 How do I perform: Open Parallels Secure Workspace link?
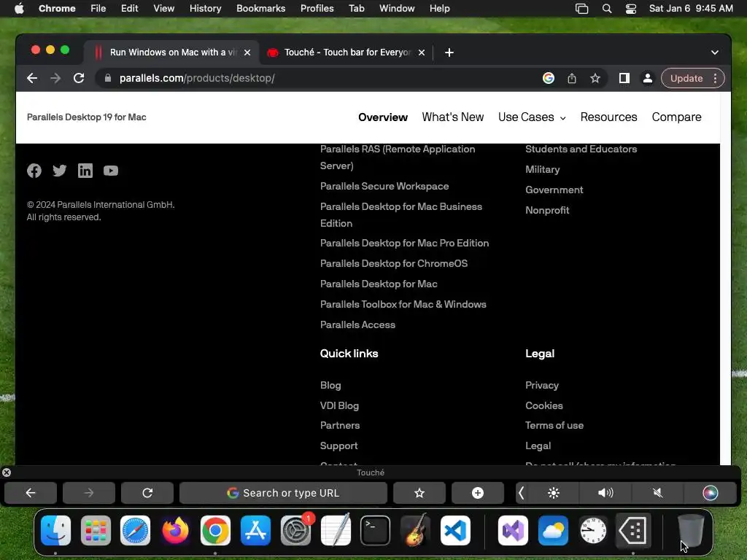[384, 186]
